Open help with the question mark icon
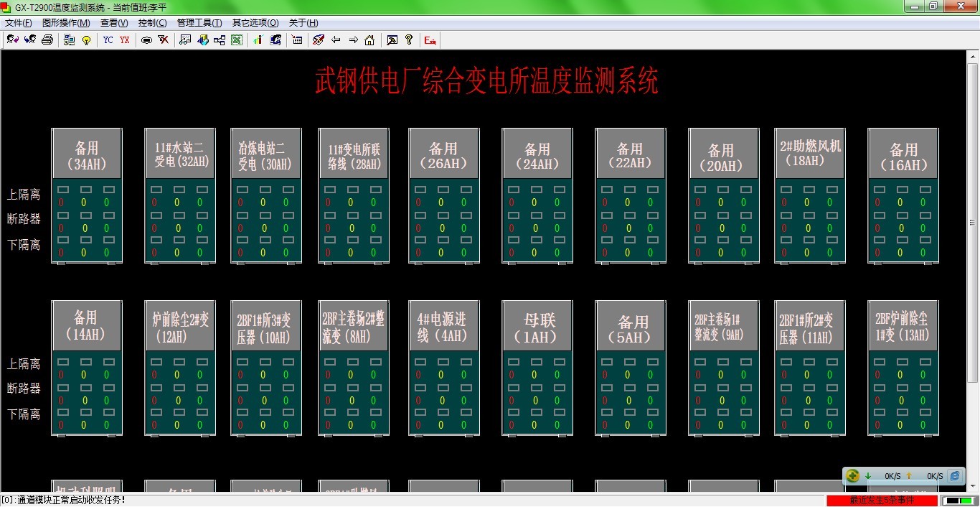Viewport: 980px width, 507px height. point(409,39)
